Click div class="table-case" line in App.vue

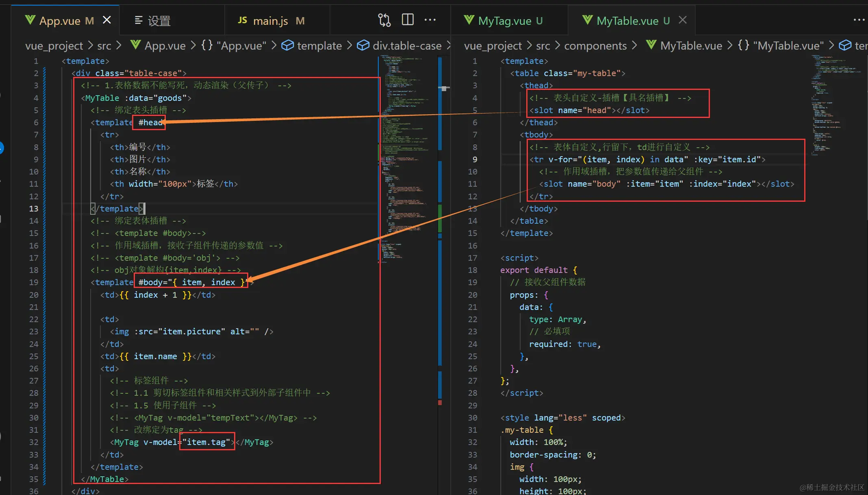point(129,73)
